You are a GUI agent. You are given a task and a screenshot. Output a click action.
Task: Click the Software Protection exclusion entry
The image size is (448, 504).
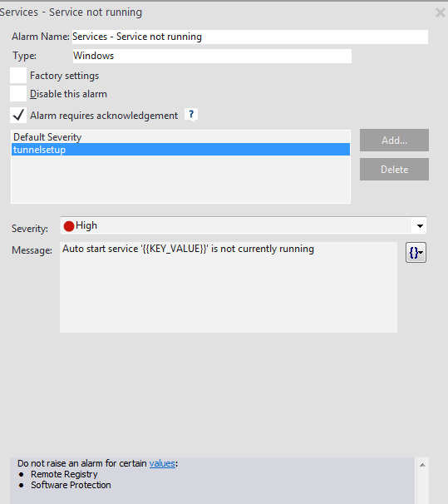71,485
